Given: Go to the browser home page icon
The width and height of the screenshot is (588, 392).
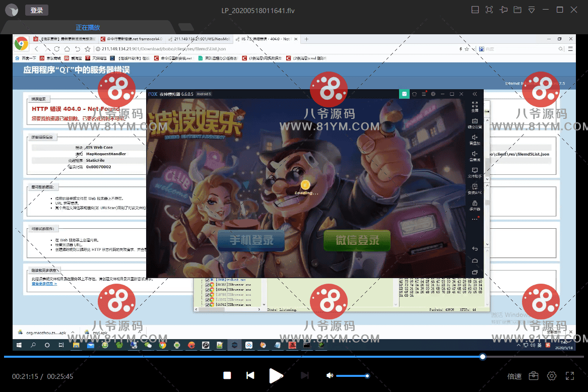Looking at the screenshot, I should pos(67,49).
